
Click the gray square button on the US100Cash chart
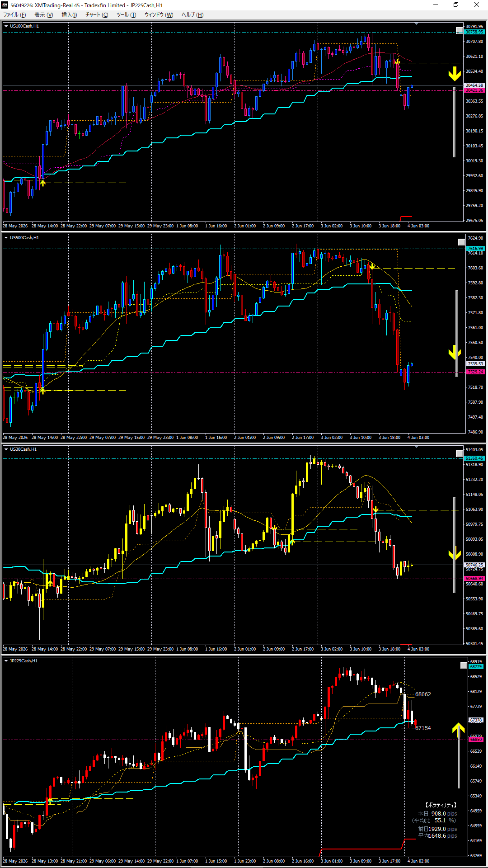click(x=459, y=31)
